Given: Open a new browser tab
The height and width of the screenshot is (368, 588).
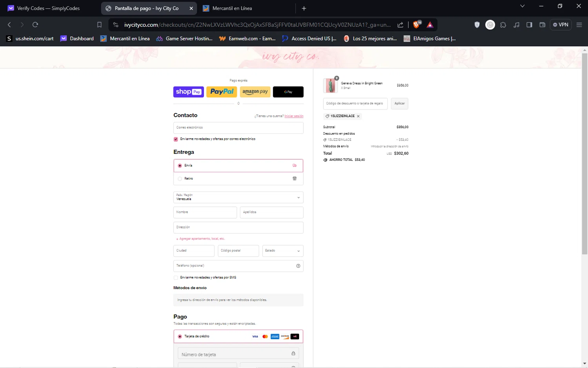Looking at the screenshot, I should pos(304,8).
